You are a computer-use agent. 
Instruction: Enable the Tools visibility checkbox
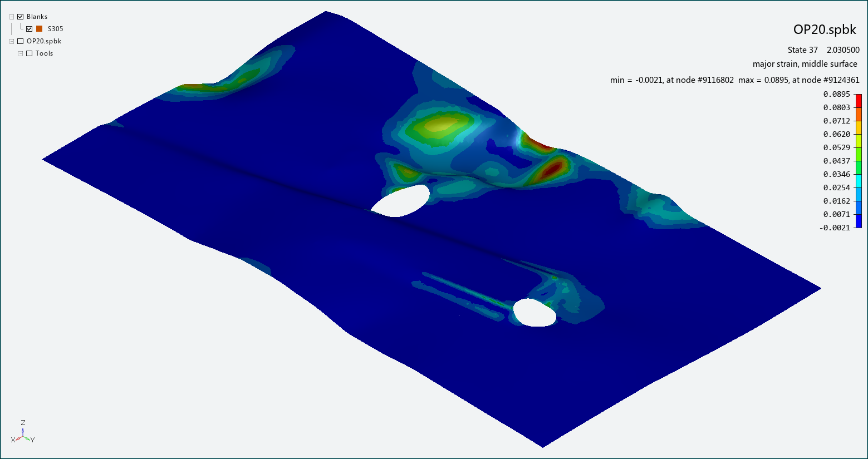[x=29, y=53]
